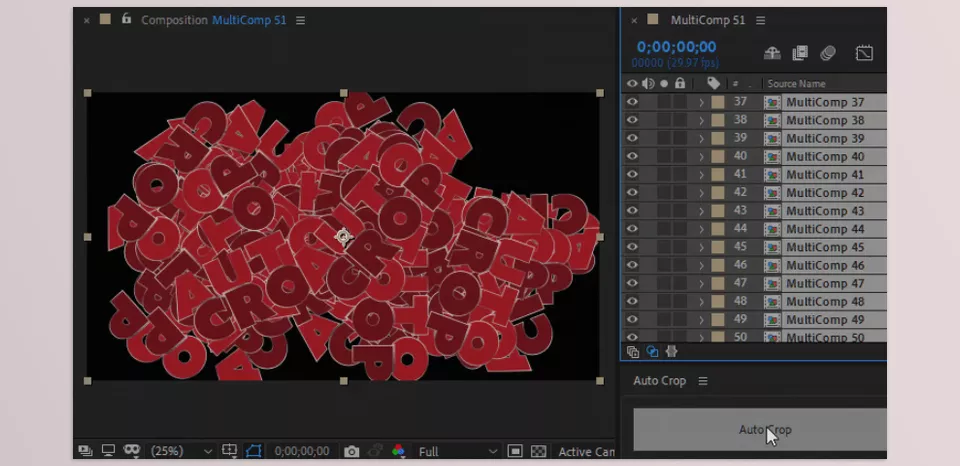Toggle Transfer Controls pane icon below layers
The image size is (960, 466).
pyautogui.click(x=653, y=352)
